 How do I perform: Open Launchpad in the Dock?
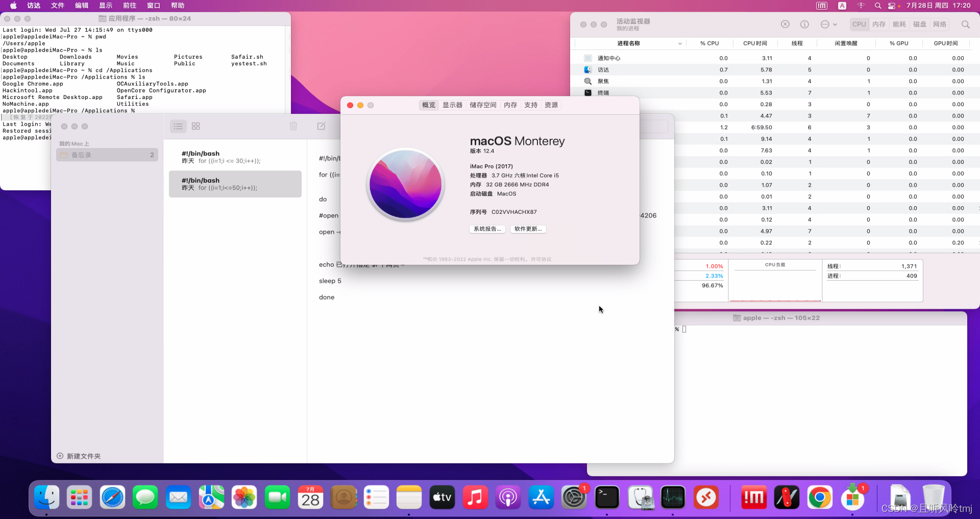point(80,497)
